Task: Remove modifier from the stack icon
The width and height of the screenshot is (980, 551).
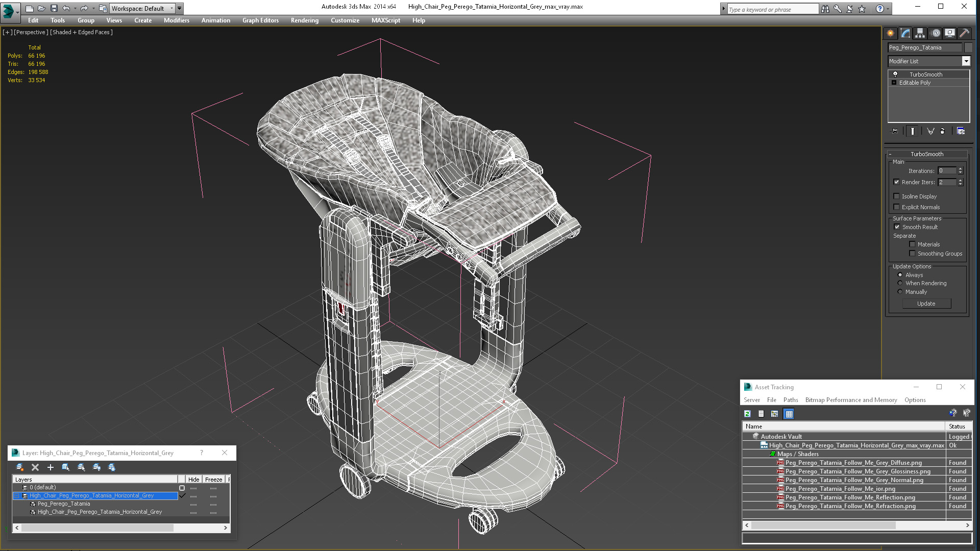Action: coord(943,131)
